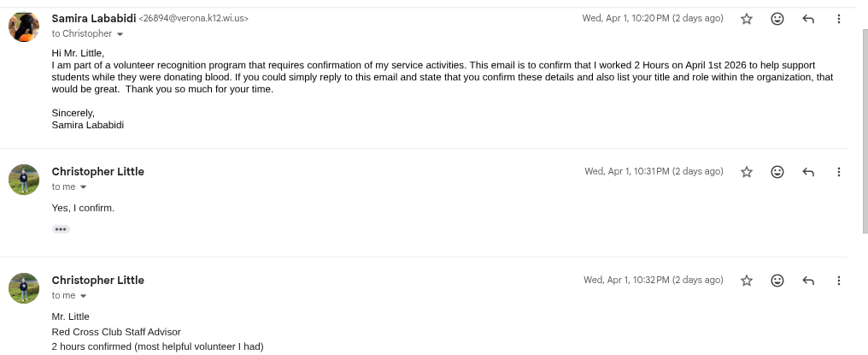Click Christopher Little's avatar on 10:31 message
Image resolution: width=868 pixels, height=355 pixels.
(x=24, y=180)
